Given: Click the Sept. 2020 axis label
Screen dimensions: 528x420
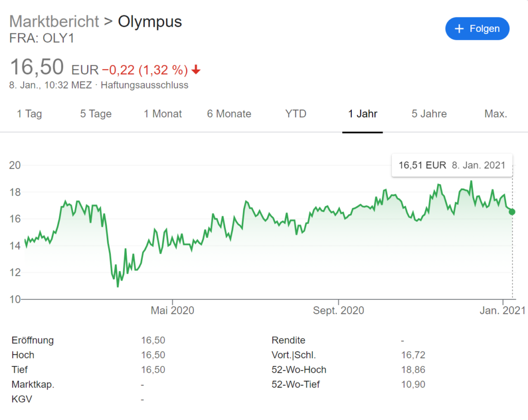Looking at the screenshot, I should pos(338,310).
